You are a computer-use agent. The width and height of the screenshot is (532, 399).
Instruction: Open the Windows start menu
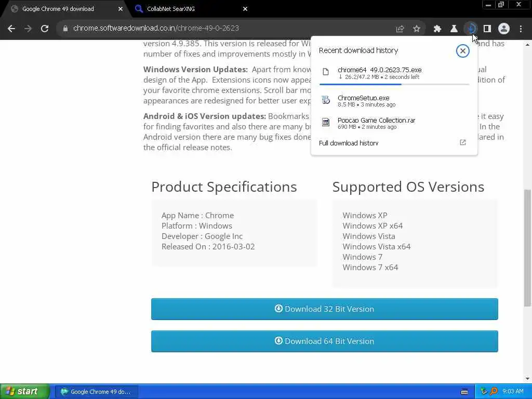coord(24,392)
